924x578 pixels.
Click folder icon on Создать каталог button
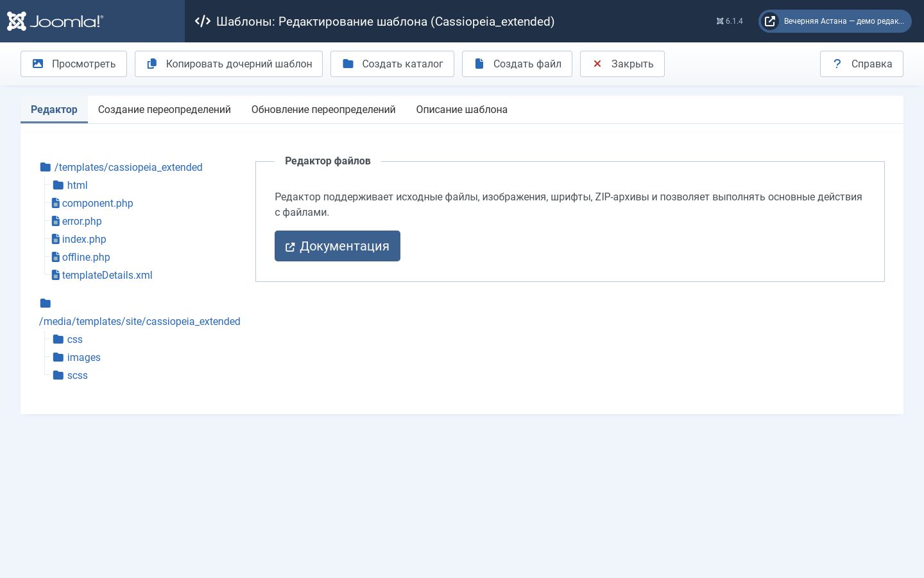pyautogui.click(x=348, y=64)
